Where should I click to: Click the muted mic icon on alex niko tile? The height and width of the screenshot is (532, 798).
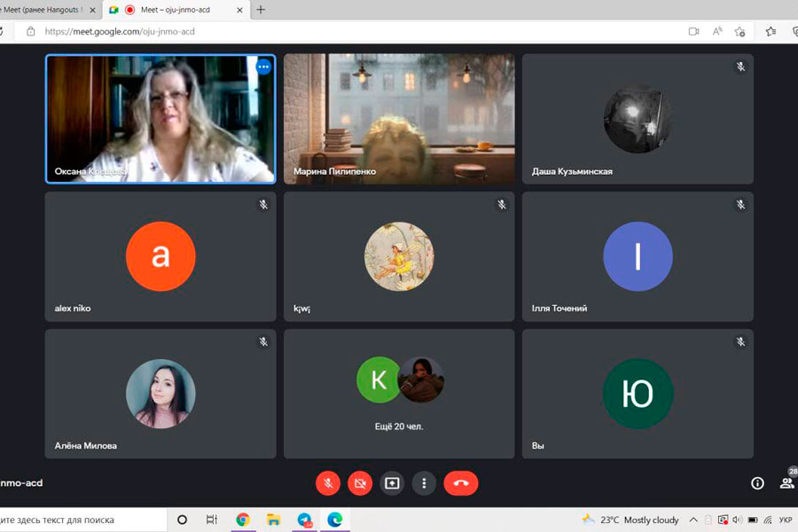pos(263,204)
